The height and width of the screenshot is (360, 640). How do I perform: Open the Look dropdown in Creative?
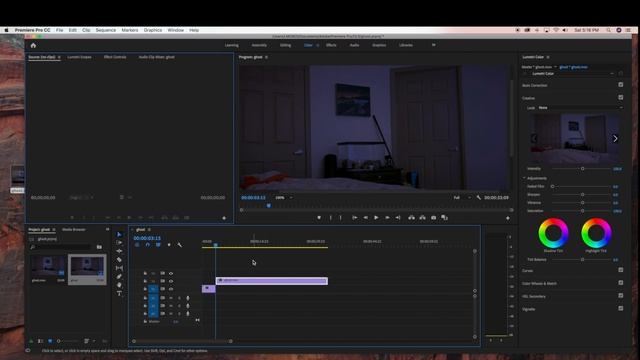[580, 108]
